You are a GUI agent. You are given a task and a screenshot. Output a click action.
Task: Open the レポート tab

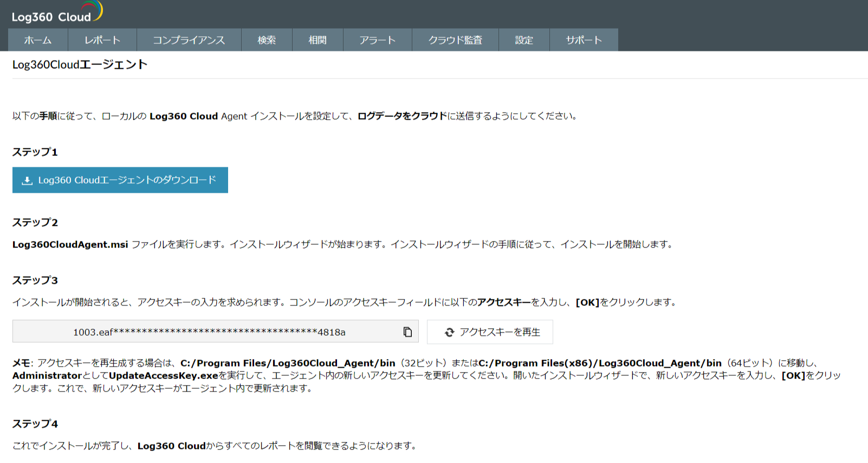[102, 40]
